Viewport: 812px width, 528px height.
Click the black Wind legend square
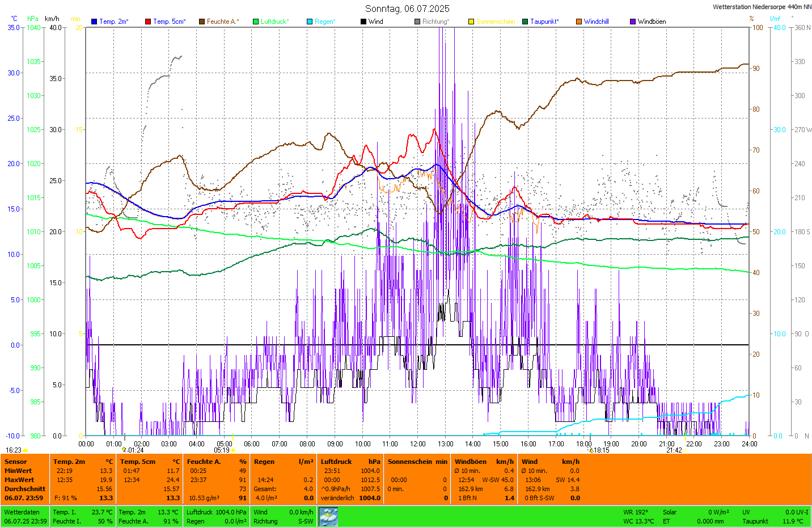363,22
